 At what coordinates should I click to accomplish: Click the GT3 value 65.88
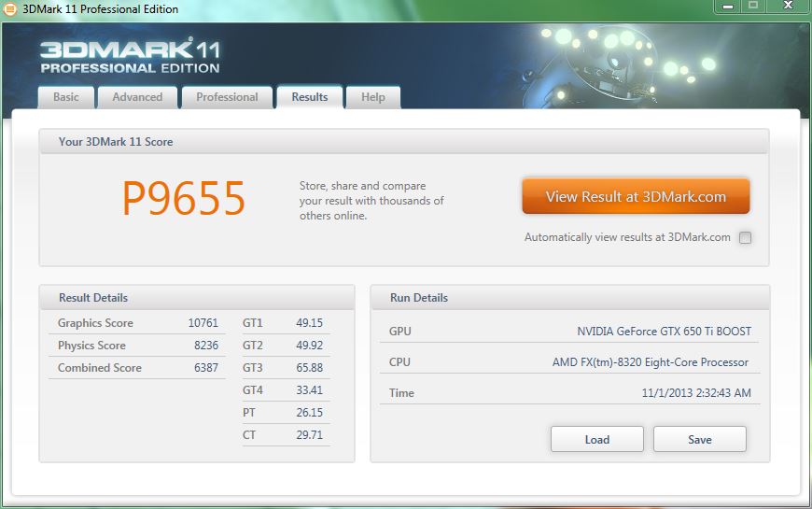tap(309, 367)
